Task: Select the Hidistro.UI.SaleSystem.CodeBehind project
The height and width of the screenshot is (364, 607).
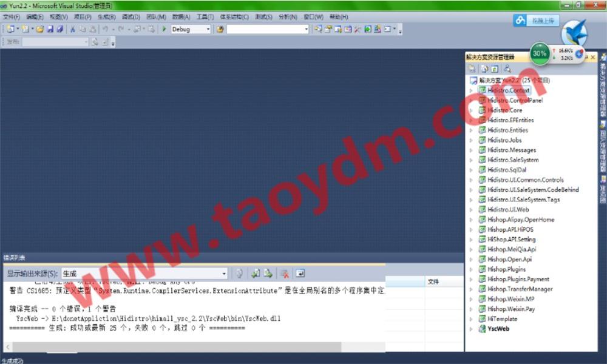Action: (533, 190)
